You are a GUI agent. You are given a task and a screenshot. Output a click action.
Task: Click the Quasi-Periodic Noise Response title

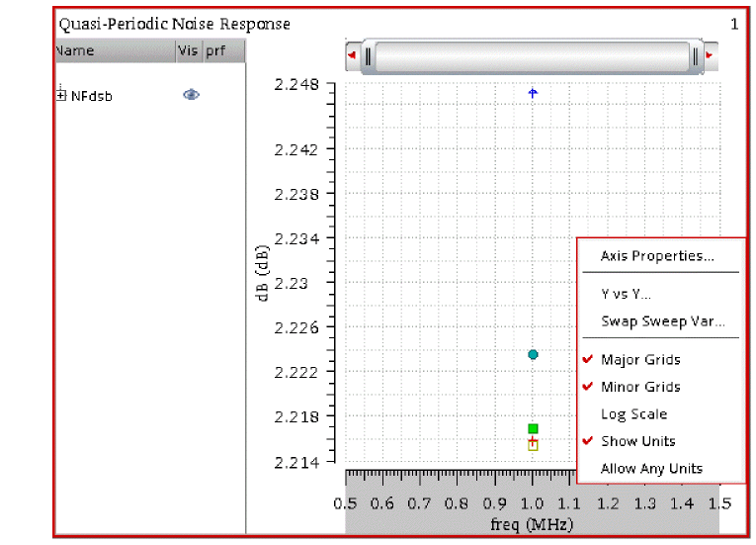[x=175, y=24]
